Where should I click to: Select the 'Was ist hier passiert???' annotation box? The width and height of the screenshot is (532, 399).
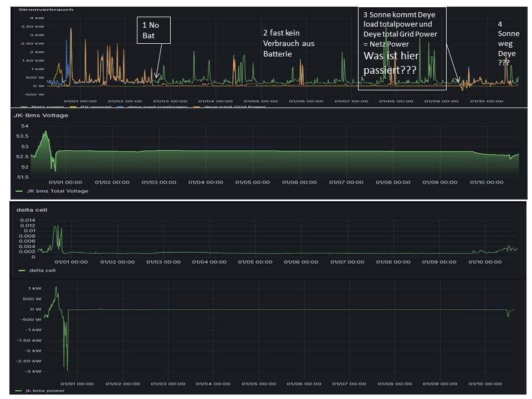[402, 49]
